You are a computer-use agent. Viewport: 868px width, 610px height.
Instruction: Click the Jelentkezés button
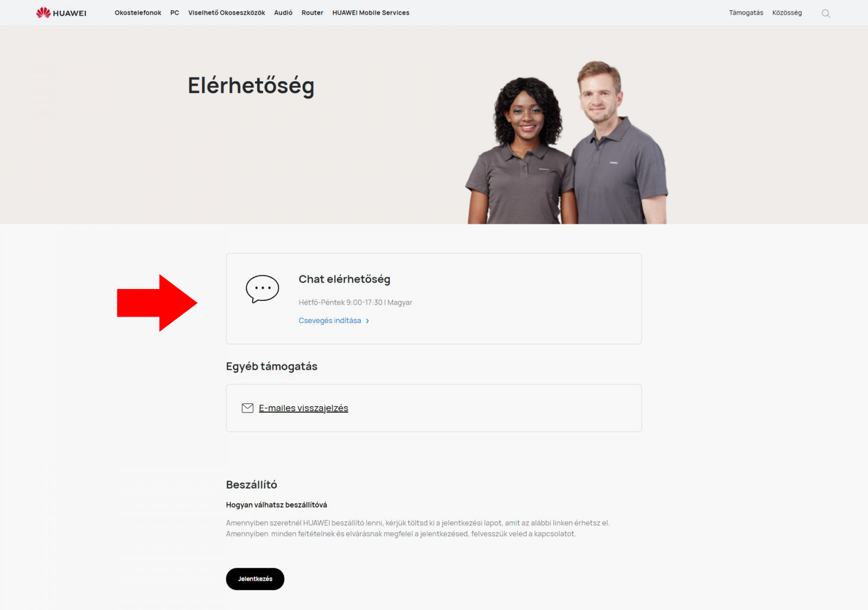[x=255, y=579]
